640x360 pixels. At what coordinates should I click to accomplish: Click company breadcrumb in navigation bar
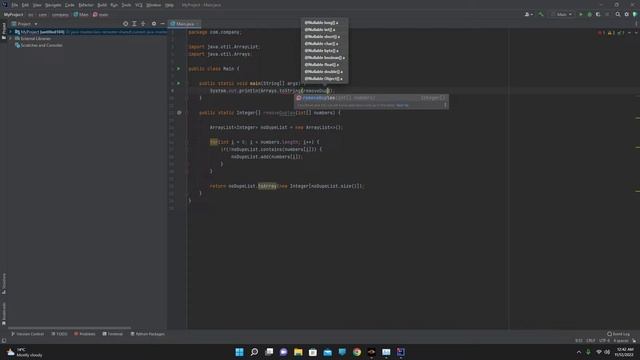[x=60, y=14]
